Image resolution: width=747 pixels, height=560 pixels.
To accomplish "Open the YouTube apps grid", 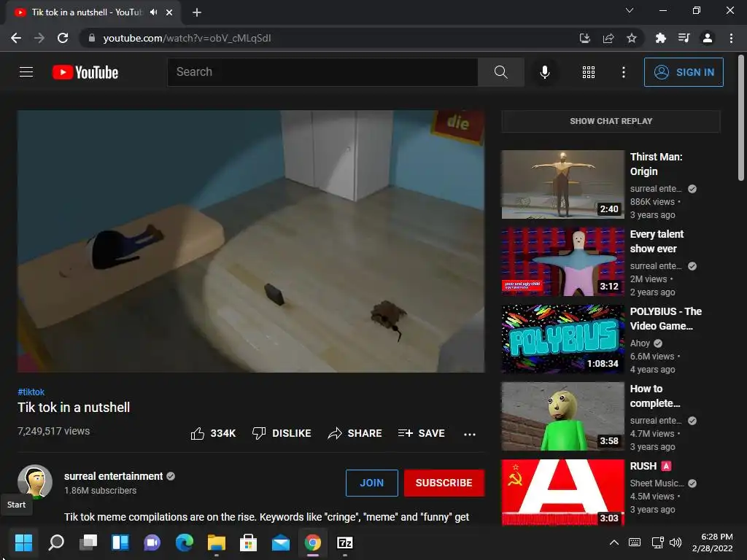I will click(x=589, y=72).
